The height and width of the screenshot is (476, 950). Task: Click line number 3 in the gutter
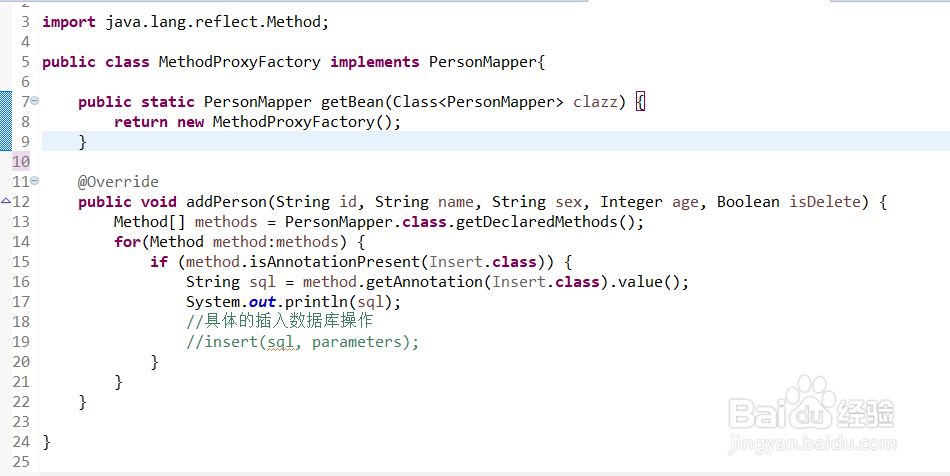pos(25,22)
